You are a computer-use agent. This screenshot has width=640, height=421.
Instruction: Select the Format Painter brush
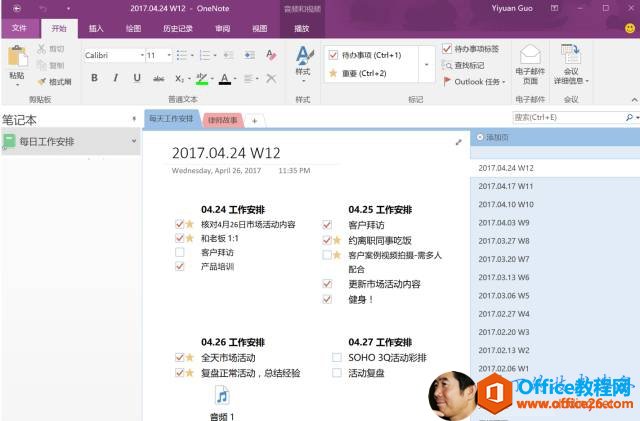41,82
